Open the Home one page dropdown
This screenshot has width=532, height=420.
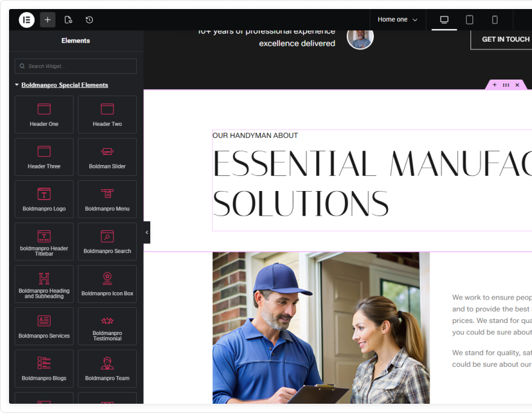click(397, 20)
